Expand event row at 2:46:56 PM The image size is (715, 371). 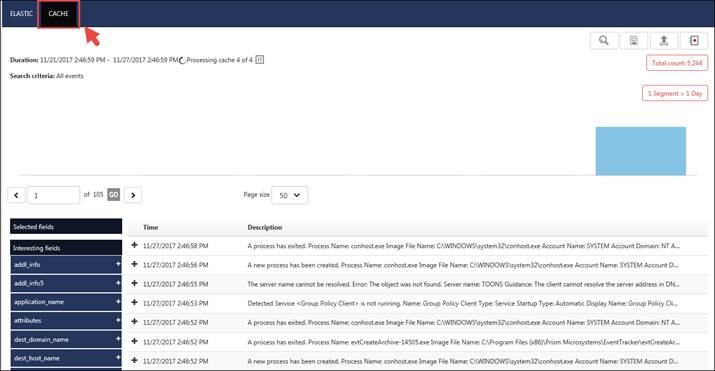coord(134,264)
